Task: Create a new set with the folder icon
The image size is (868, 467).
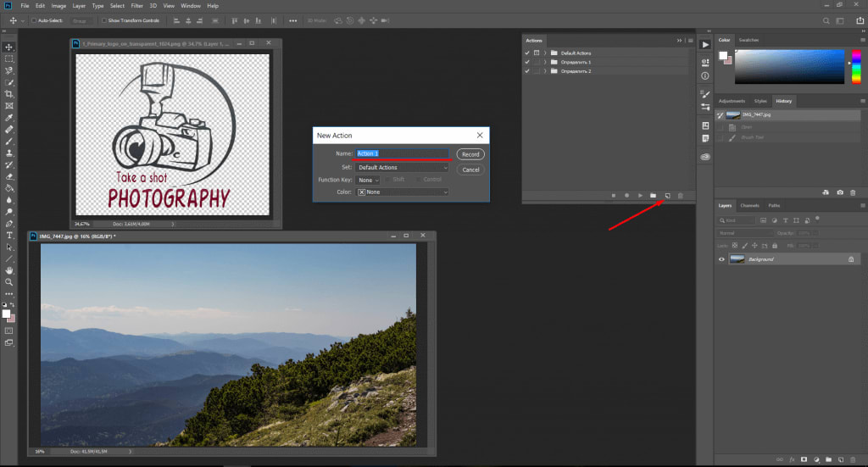Action: pos(654,195)
